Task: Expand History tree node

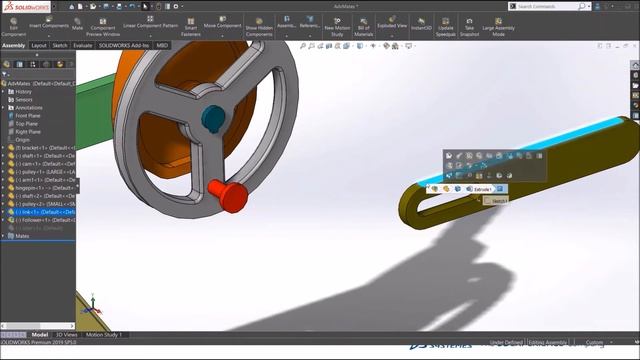Action: point(3,92)
